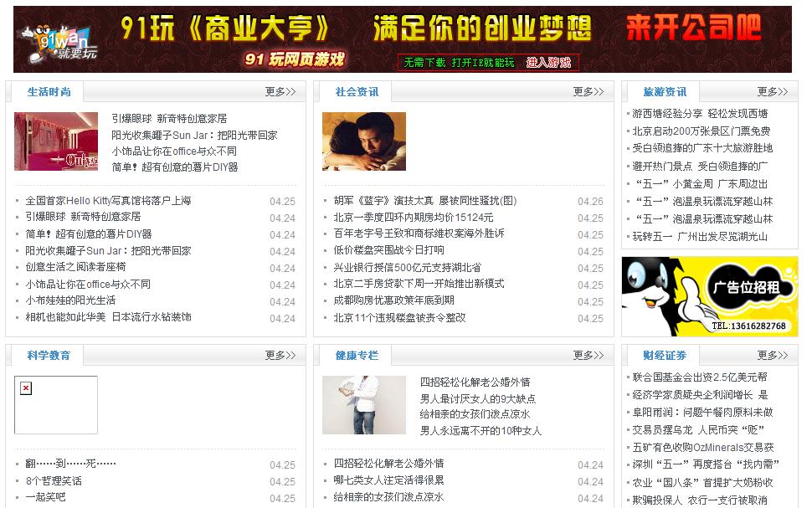Image resolution: width=812 pixels, height=508 pixels.
Task: Open 翻……到……死…… article
Action: [x=70, y=464]
